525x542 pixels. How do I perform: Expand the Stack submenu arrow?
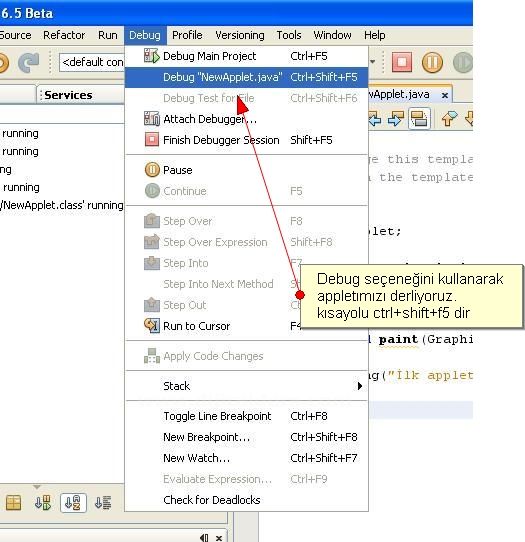pos(359,386)
